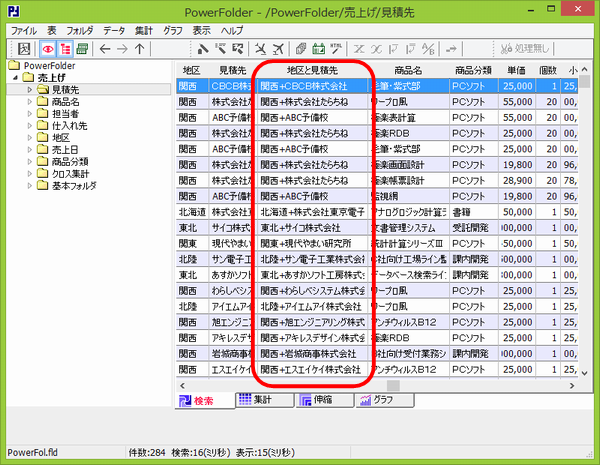Select cell 関東+現代やまい研究所
Image resolution: width=600 pixels, height=465 pixels.
pyautogui.click(x=312, y=243)
